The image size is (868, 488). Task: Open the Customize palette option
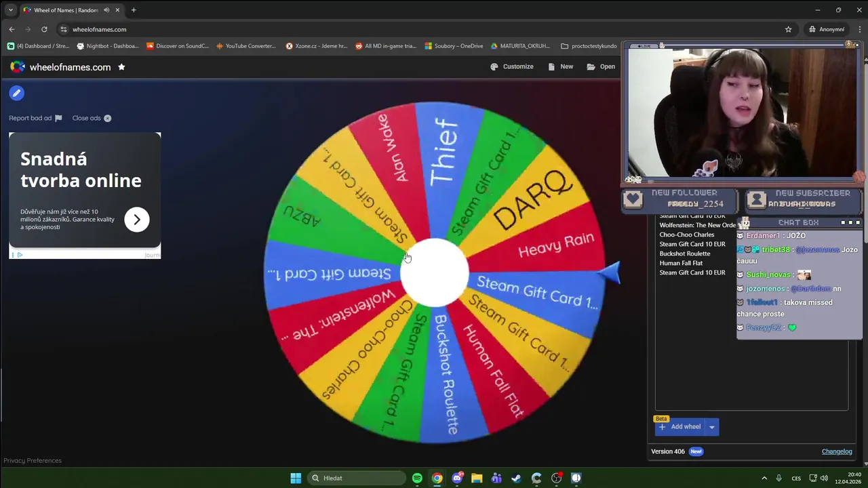[x=512, y=66]
